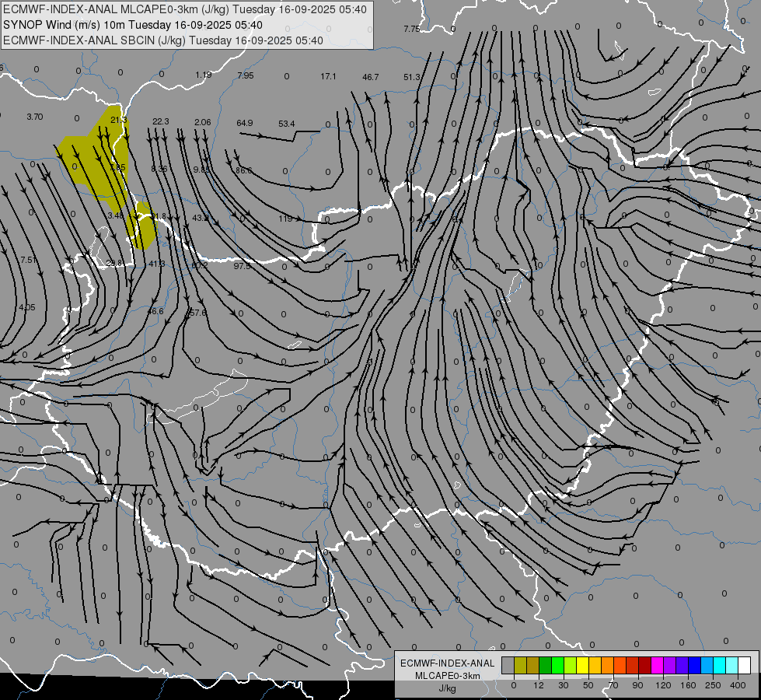The width and height of the screenshot is (761, 700).
Task: Click the legend tick label 120
Action: coord(663,685)
